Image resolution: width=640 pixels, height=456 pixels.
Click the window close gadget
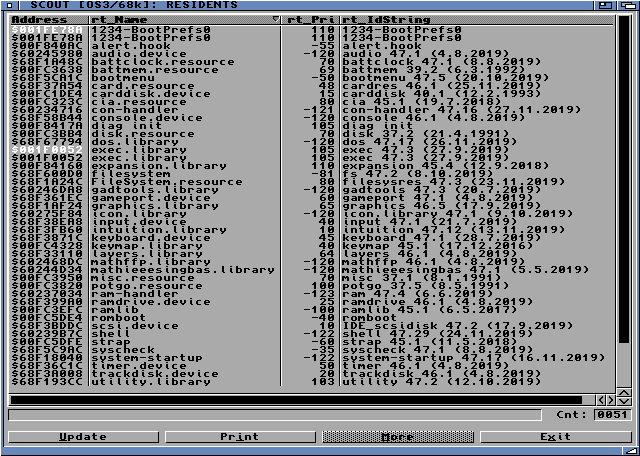(10, 5)
